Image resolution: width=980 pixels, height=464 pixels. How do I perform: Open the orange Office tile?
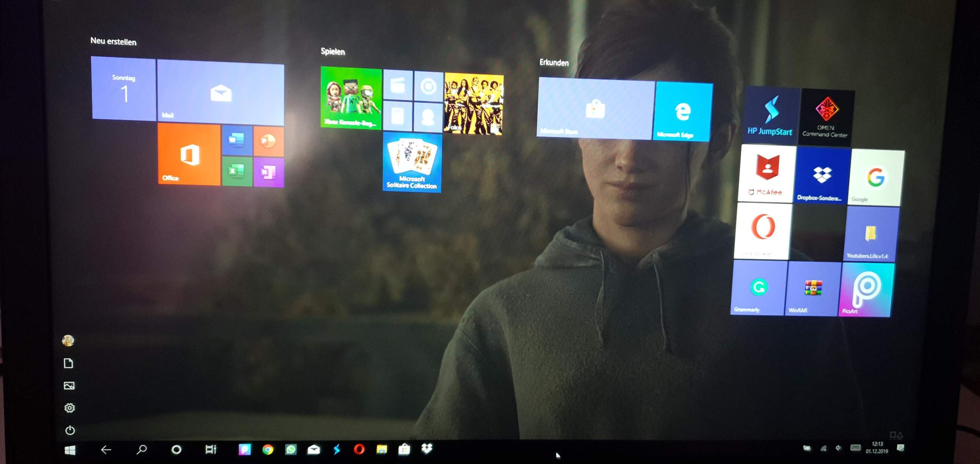189,154
